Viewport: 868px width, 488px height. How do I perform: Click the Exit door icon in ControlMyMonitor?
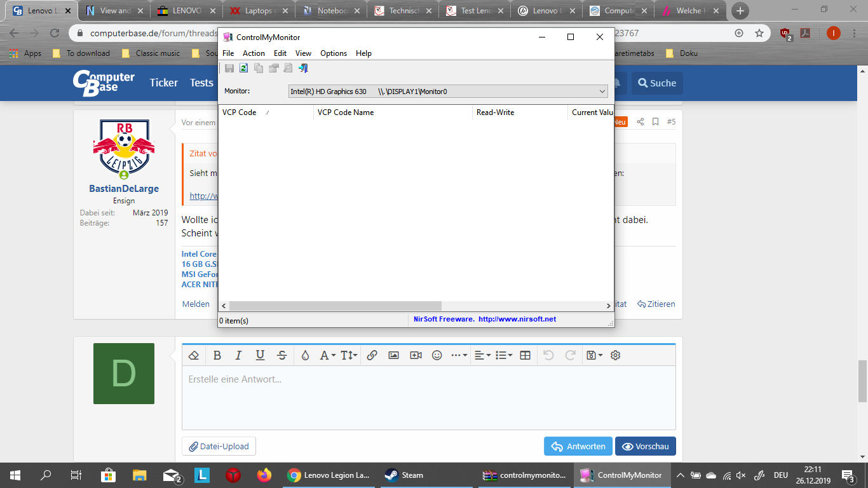coord(303,68)
